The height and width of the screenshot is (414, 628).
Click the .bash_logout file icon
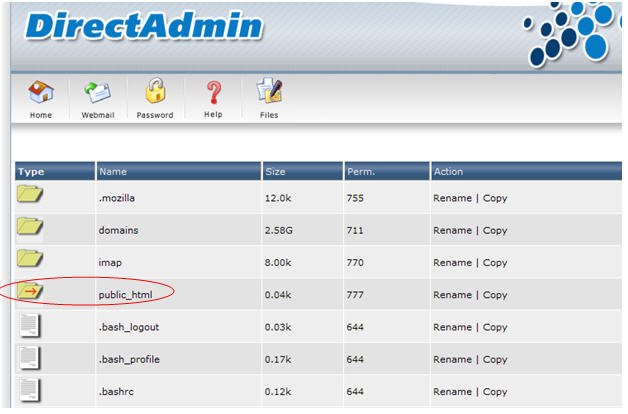[x=30, y=325]
